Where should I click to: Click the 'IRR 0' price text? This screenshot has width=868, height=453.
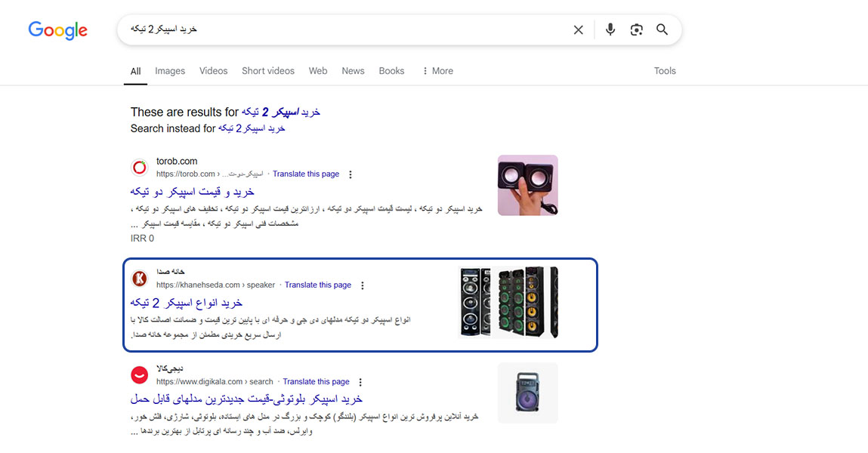142,239
